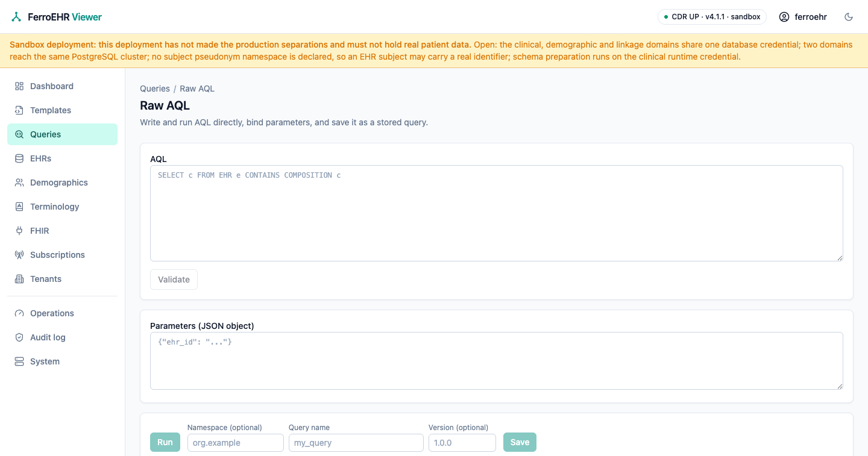Click the Raw AQL breadcrumb text
Viewport: 868px width, 456px height.
197,89
